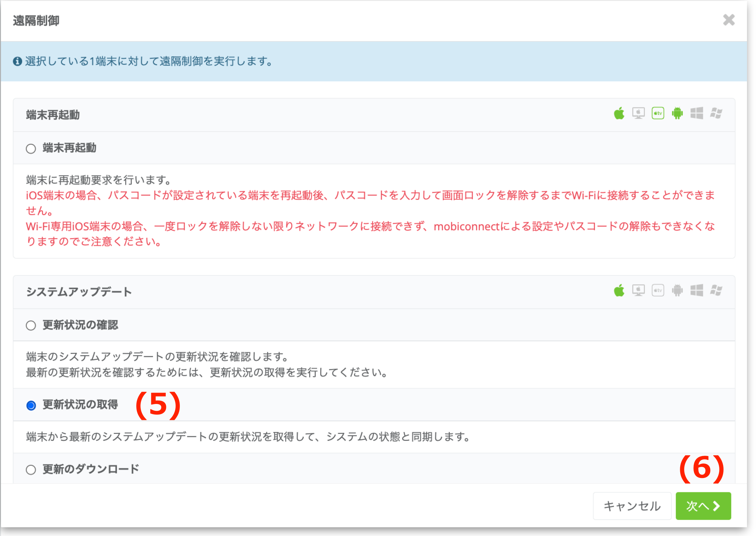The height and width of the screenshot is (536, 756).
Task: Click the info icon in blue banner
Action: point(17,61)
